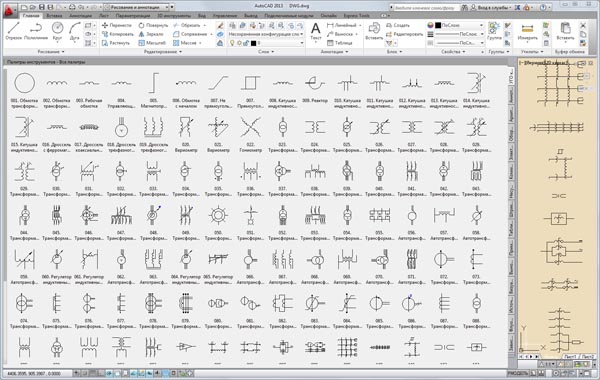Activate the Перенести move command
The width and height of the screenshot is (600, 380).
click(x=117, y=25)
